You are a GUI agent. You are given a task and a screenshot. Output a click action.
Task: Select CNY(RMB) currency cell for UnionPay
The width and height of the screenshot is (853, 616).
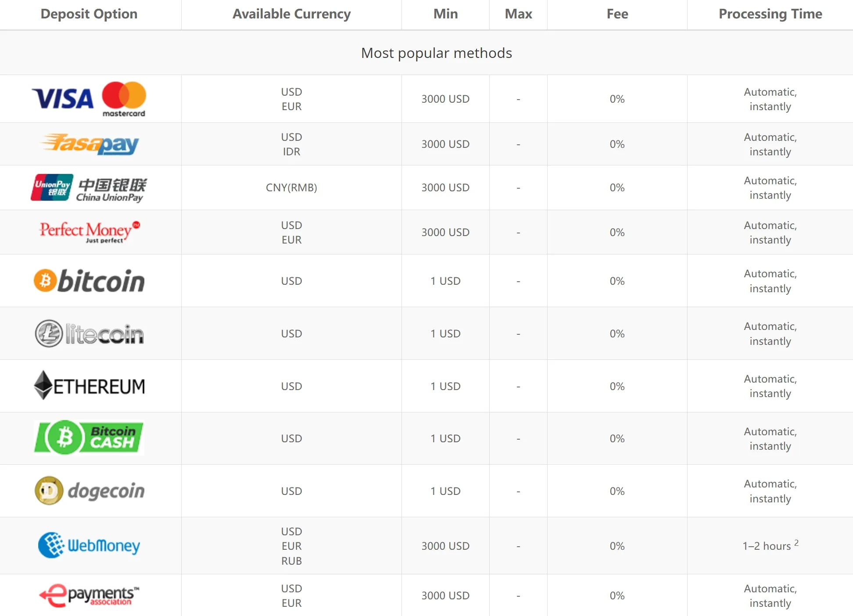[291, 188]
